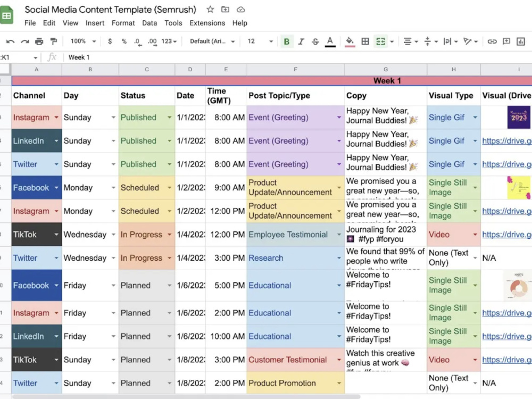The image size is (532, 399).
Task: Open In Progress status dropdown for TikTok
Action: click(x=169, y=235)
